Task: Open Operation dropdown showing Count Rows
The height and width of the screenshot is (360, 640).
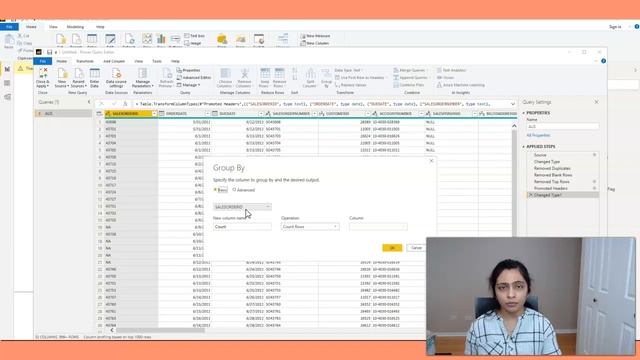Action: click(x=310, y=227)
